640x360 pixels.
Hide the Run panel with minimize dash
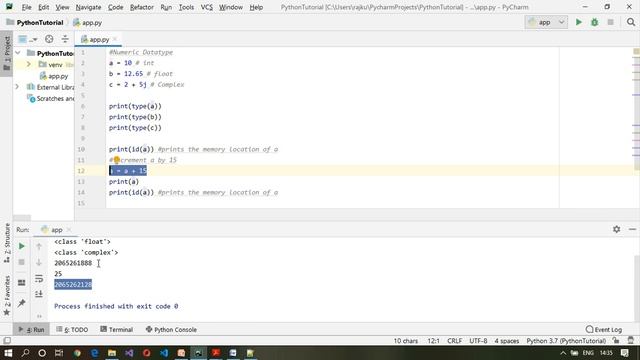tap(632, 229)
